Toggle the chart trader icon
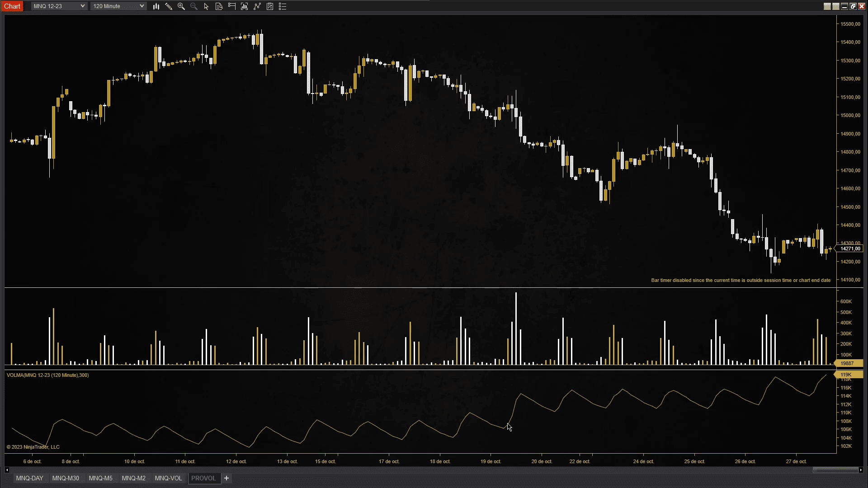This screenshot has height=488, width=868. 232,6
